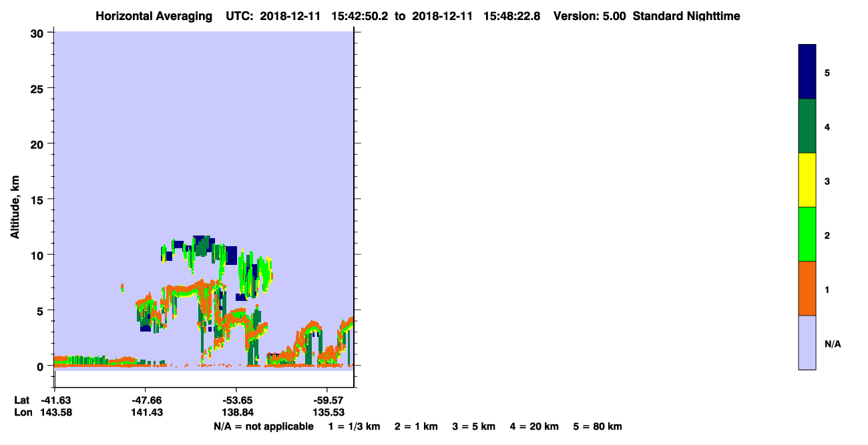Click the longitude value 138.84
Screen dimensions: 868x445
click(x=237, y=412)
